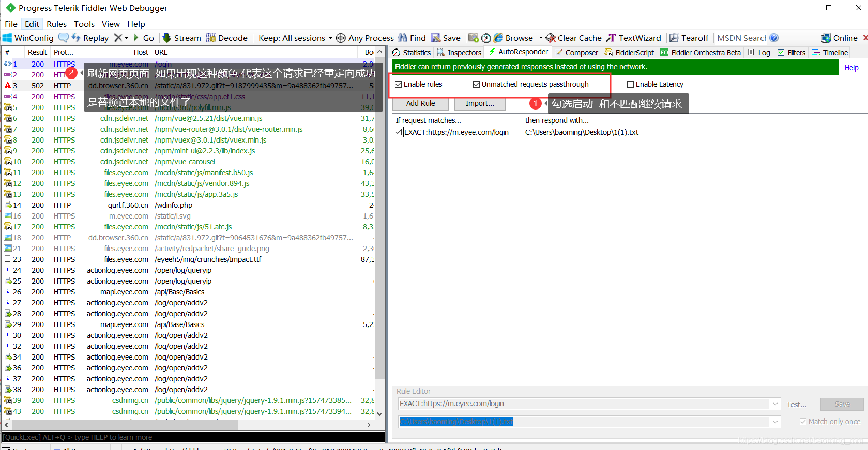Click the session list horizontal scrollbar thumb

[x=124, y=425]
